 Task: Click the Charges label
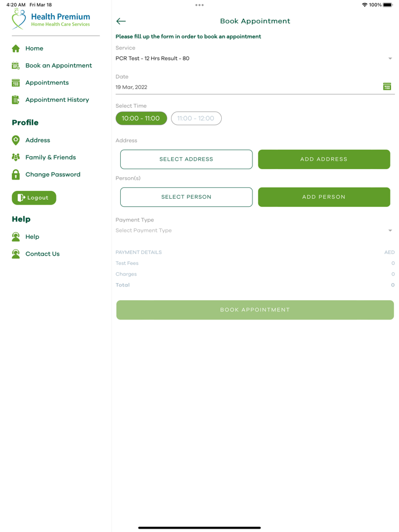pyautogui.click(x=126, y=274)
